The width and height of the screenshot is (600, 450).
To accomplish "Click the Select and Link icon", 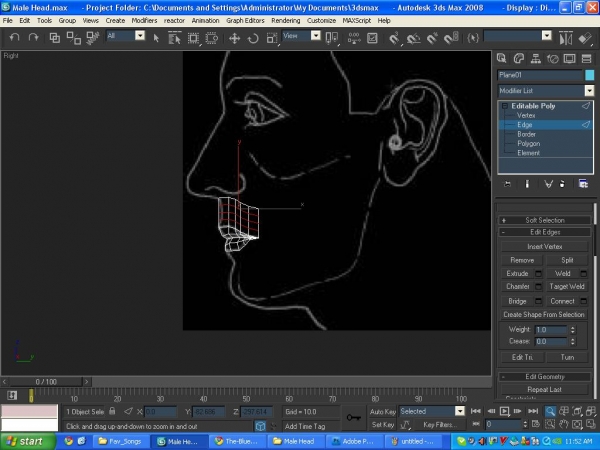I will click(55, 38).
